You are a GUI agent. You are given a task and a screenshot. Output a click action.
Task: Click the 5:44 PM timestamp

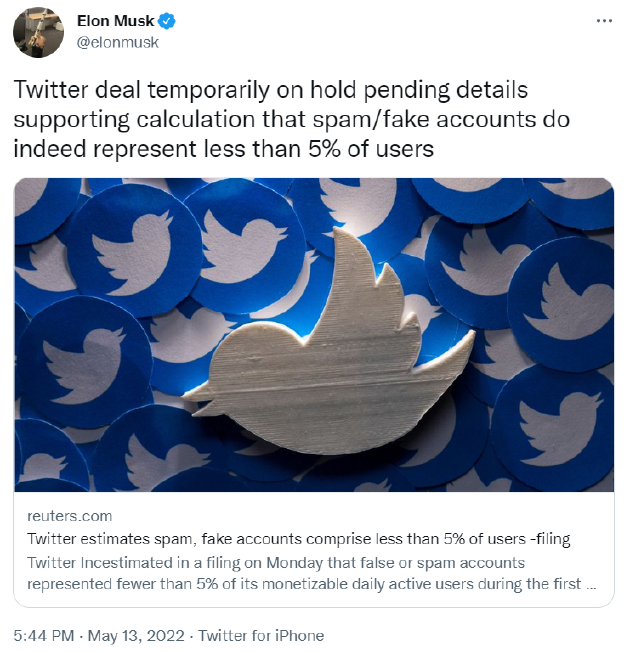coord(44,636)
